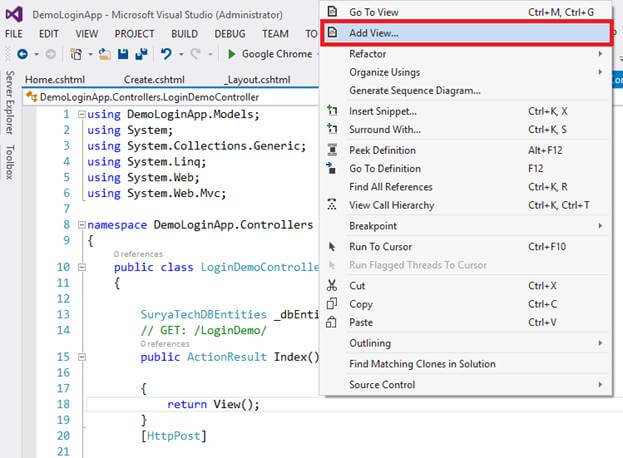This screenshot has height=458, width=623.
Task: Open the FILE menu
Action: (14, 34)
